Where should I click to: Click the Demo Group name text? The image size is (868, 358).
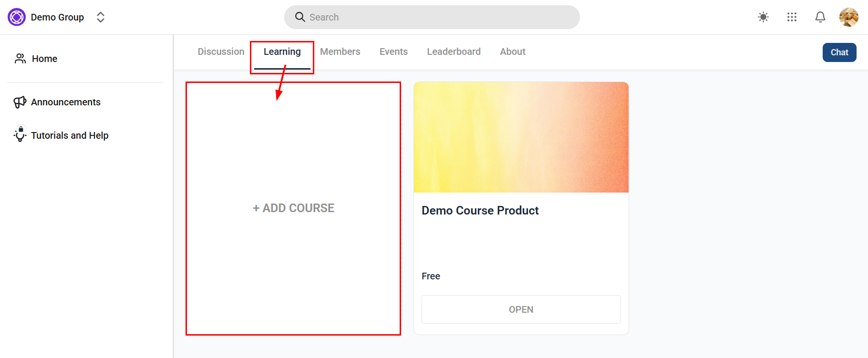pyautogui.click(x=57, y=17)
